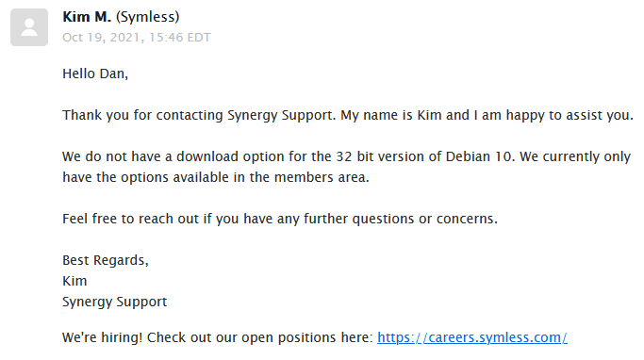Click the (Symless) organization label
644x360 pixels.
pos(148,17)
